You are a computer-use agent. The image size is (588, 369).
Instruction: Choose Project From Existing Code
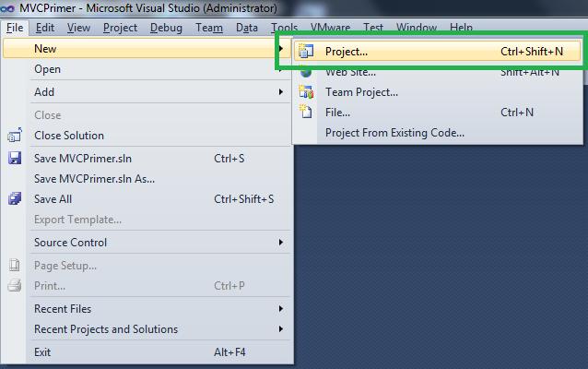click(x=394, y=133)
